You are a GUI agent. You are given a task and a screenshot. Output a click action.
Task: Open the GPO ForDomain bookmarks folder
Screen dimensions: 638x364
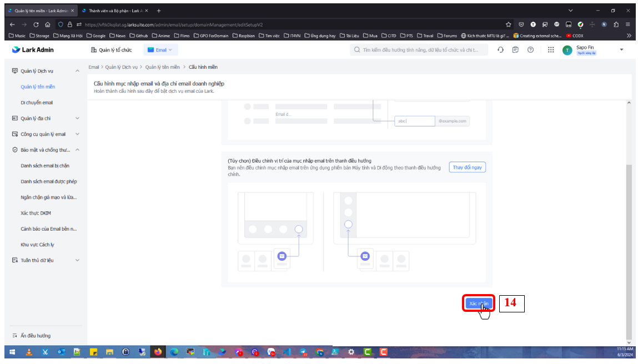point(211,36)
